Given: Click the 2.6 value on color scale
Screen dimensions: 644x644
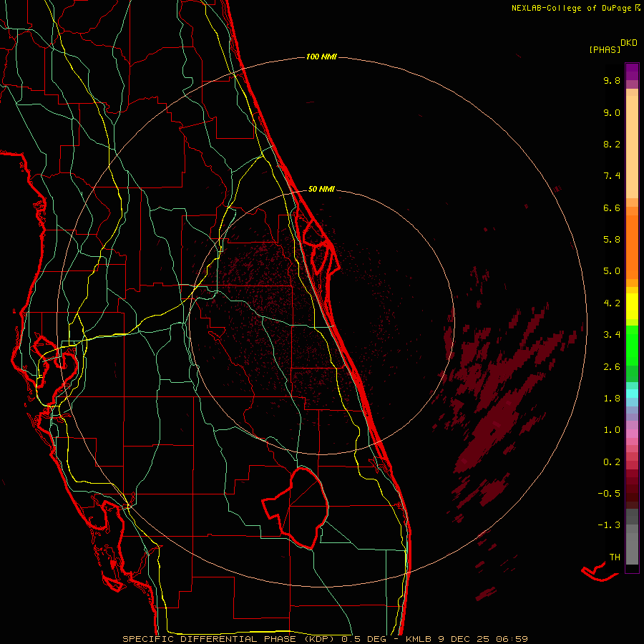Looking at the screenshot, I should tap(612, 367).
